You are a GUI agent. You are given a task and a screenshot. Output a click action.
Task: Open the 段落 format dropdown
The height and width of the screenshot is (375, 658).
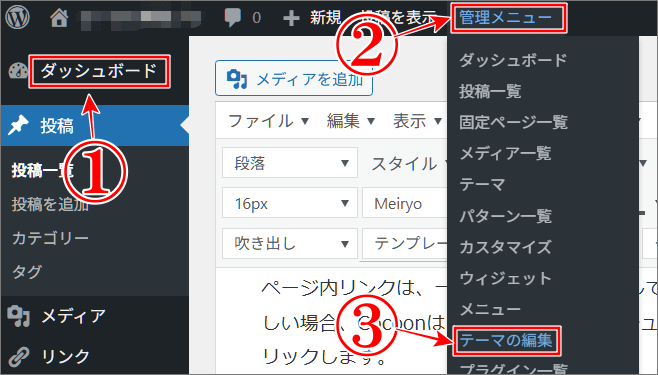290,163
